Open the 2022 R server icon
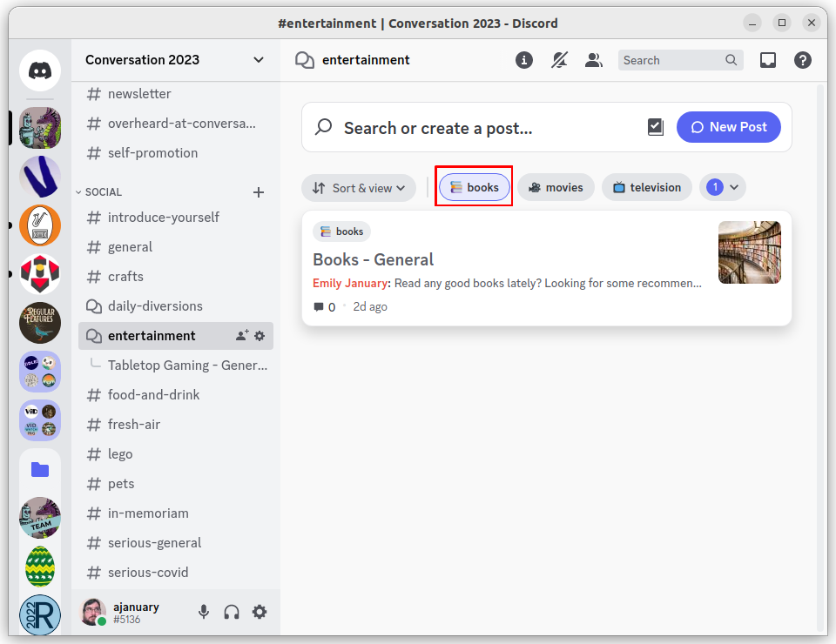836x644 pixels. tap(40, 614)
